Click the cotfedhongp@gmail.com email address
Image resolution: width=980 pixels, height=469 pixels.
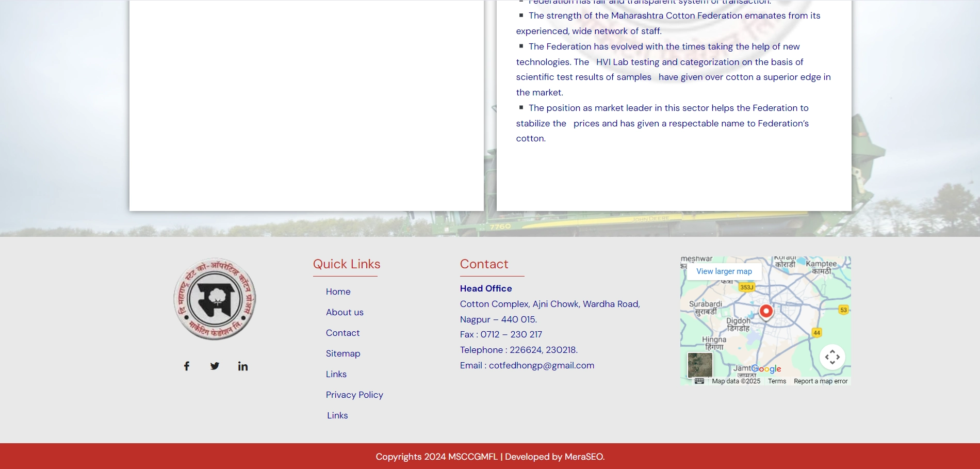coord(541,365)
